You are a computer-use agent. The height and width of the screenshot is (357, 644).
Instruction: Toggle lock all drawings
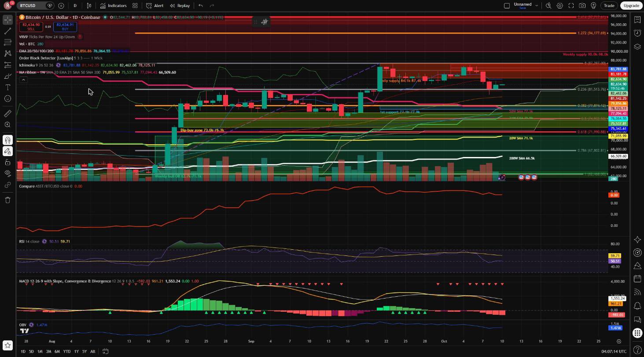pos(7,163)
